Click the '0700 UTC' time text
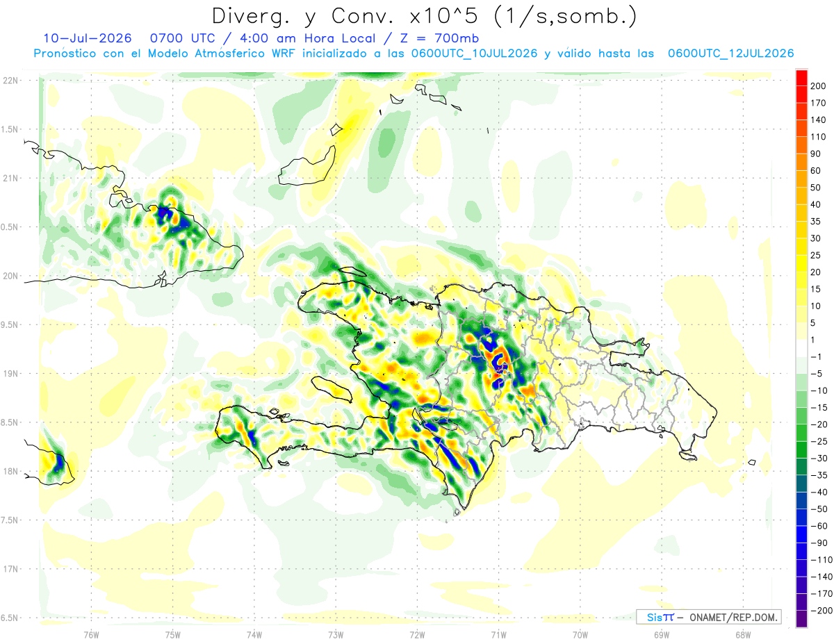The height and width of the screenshot is (644, 834). pyautogui.click(x=183, y=38)
